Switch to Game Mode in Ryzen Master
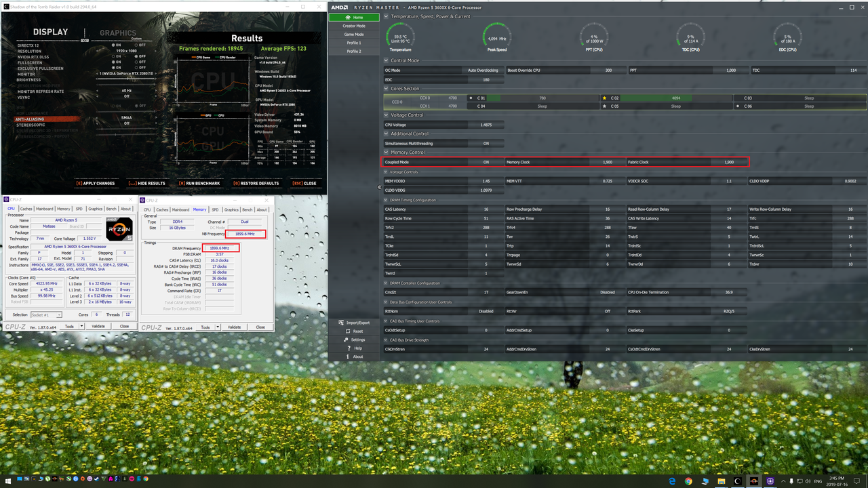 point(353,34)
